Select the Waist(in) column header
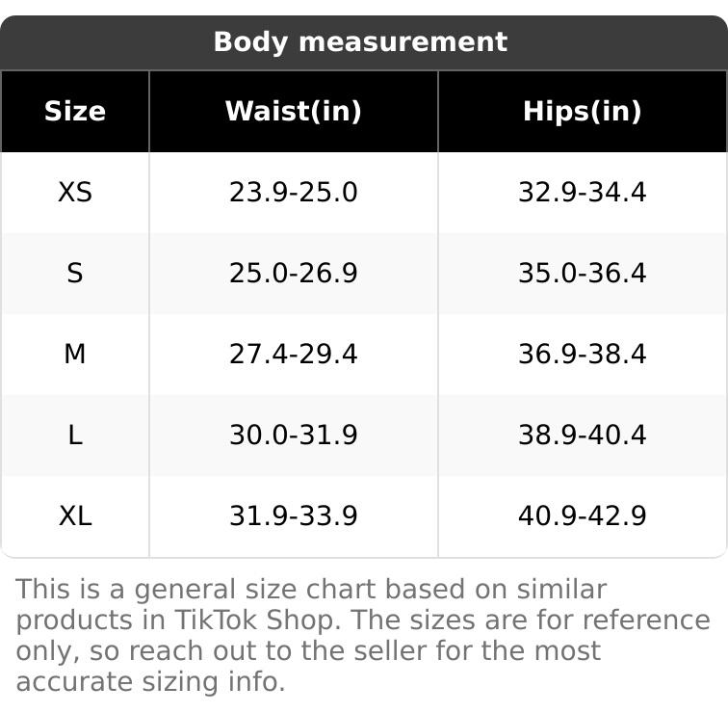Screen dimensions: 728x713 tap(294, 112)
